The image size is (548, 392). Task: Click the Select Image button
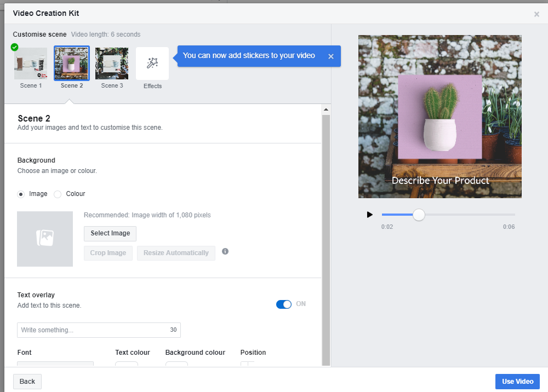click(110, 233)
